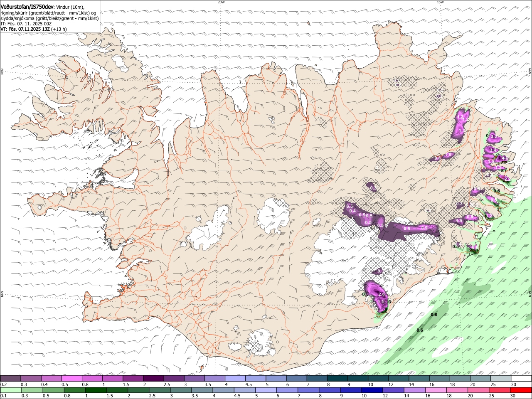Select the muted purple 0.2 swatch in top scale
The image size is (532, 399).
(x=10, y=379)
